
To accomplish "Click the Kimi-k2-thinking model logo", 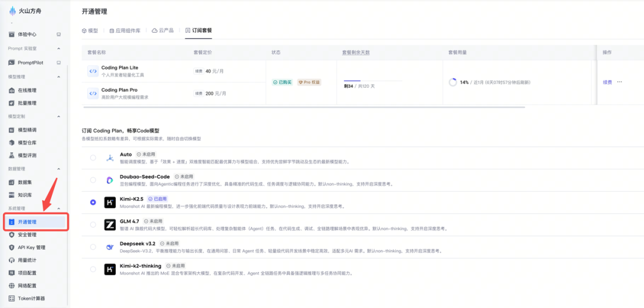I will click(110, 269).
